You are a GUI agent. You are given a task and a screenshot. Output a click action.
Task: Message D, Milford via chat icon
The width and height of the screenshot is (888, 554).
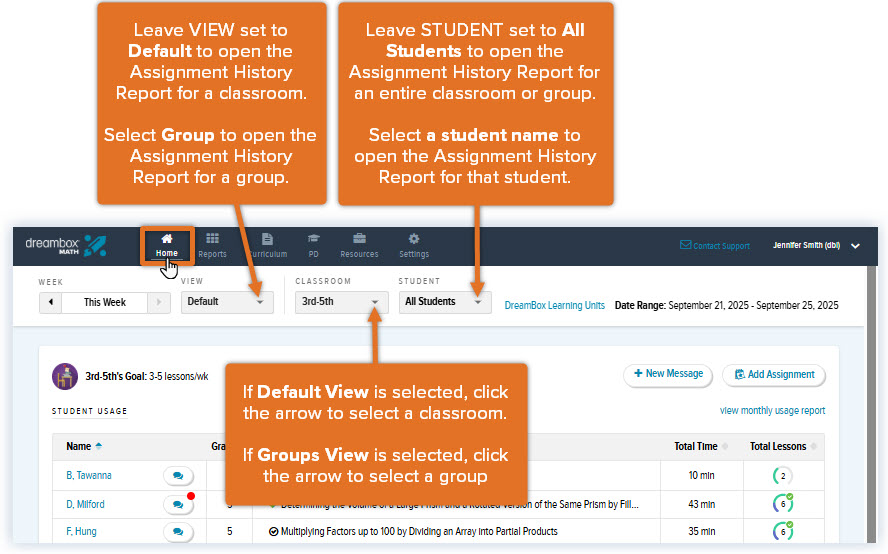(178, 504)
